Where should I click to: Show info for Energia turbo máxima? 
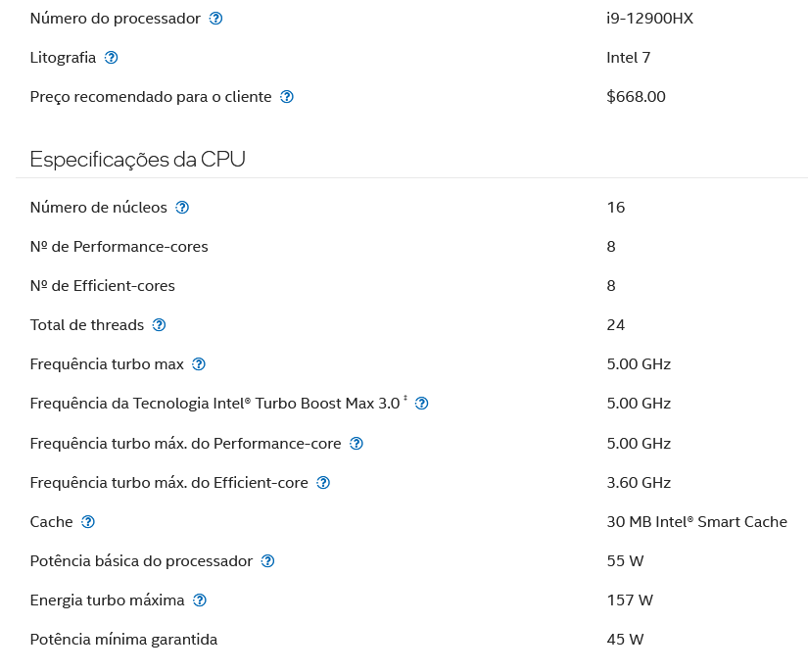point(200,600)
